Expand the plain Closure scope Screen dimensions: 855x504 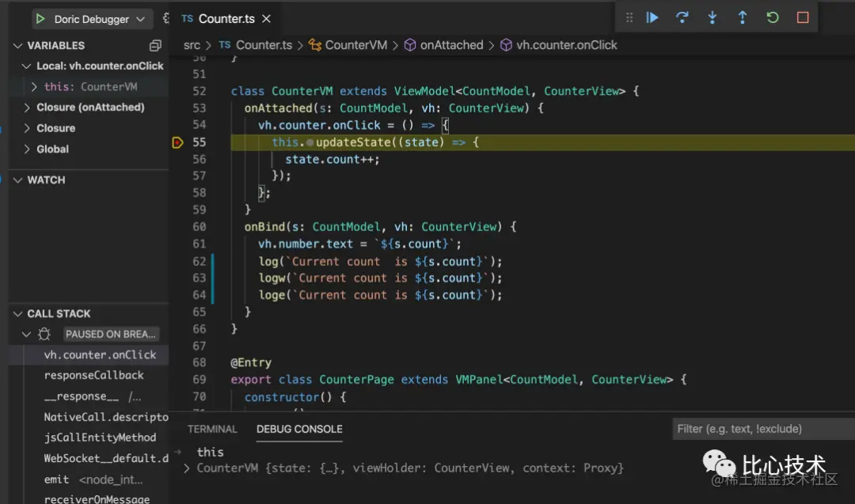pos(27,128)
